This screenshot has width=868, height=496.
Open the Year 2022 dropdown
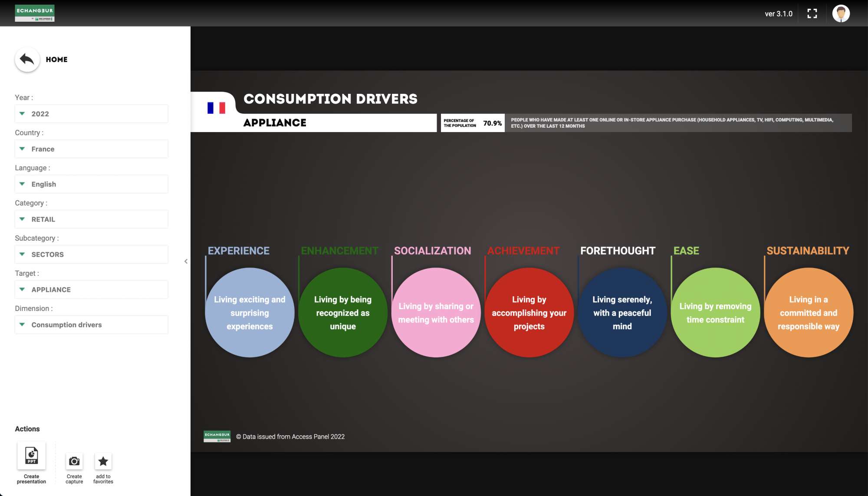(x=91, y=114)
